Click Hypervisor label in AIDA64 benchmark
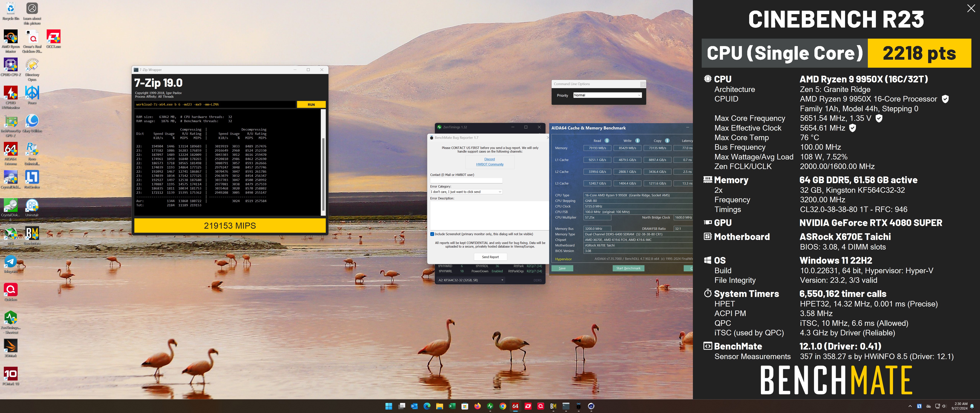 click(563, 259)
